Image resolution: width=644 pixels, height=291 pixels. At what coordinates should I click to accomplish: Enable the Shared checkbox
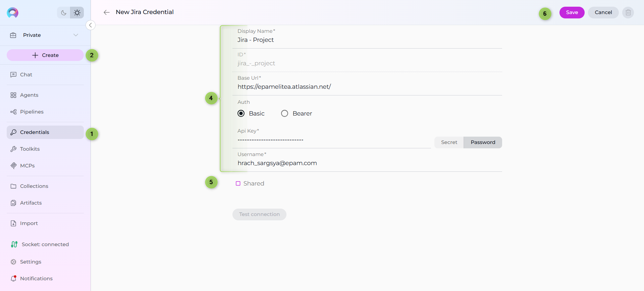[238, 184]
